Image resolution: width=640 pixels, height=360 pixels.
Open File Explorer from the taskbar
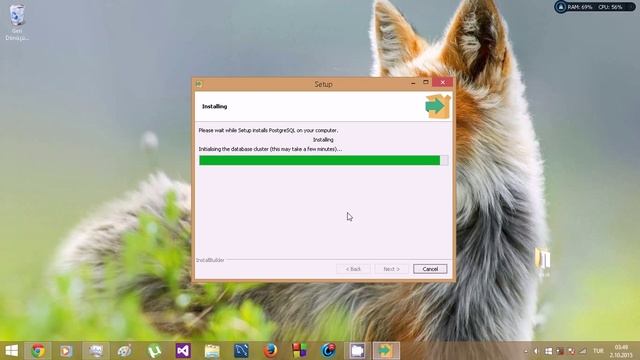coord(212,351)
